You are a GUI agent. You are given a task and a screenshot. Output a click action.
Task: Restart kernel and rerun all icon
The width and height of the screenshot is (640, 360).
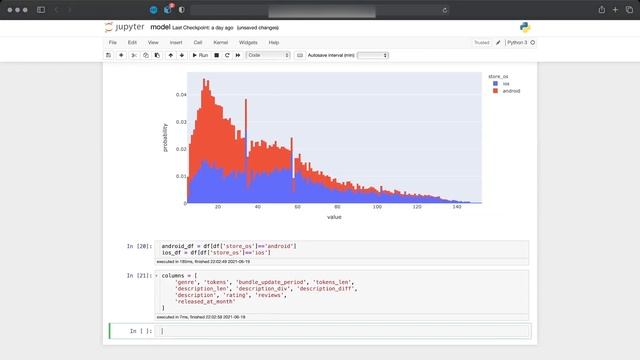[238, 55]
